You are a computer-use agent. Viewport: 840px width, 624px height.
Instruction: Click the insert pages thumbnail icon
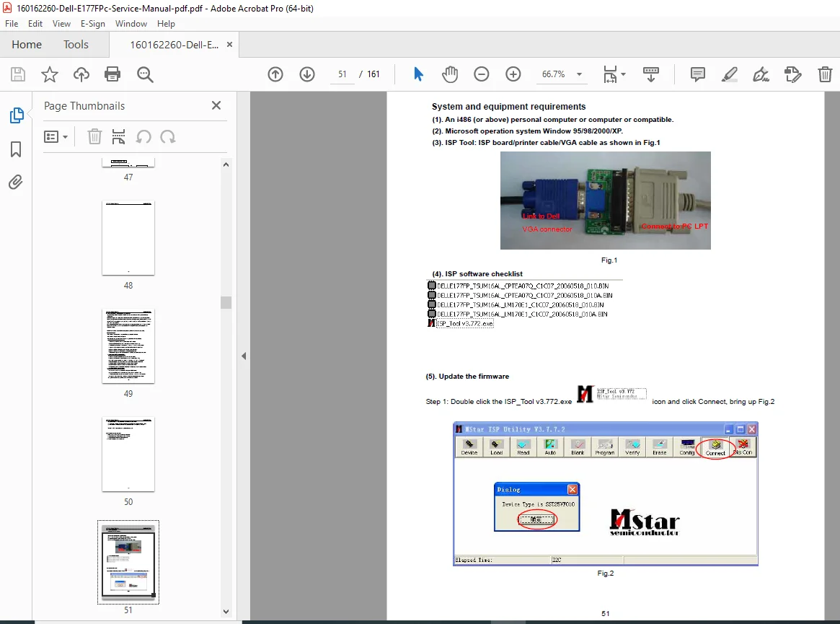[x=118, y=136]
